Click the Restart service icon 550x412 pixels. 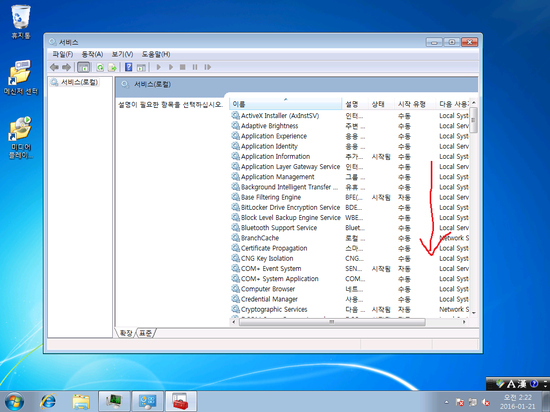208,67
